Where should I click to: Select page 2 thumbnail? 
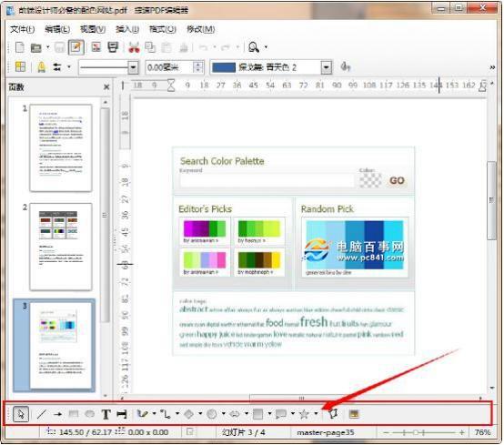tap(61, 247)
